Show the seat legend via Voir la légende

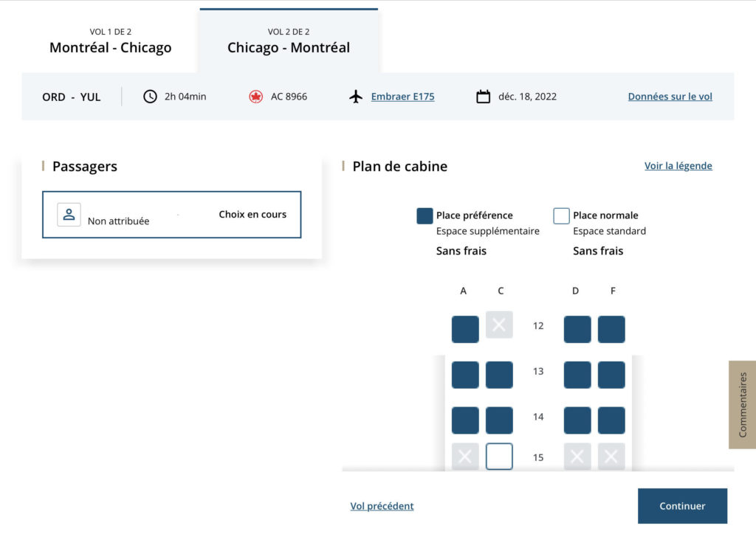pos(678,166)
